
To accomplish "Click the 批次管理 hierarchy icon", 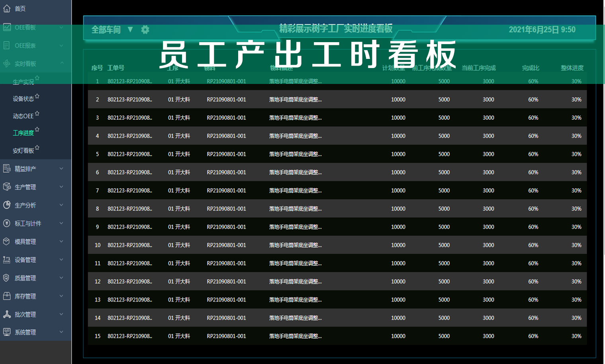I will click(x=7, y=314).
